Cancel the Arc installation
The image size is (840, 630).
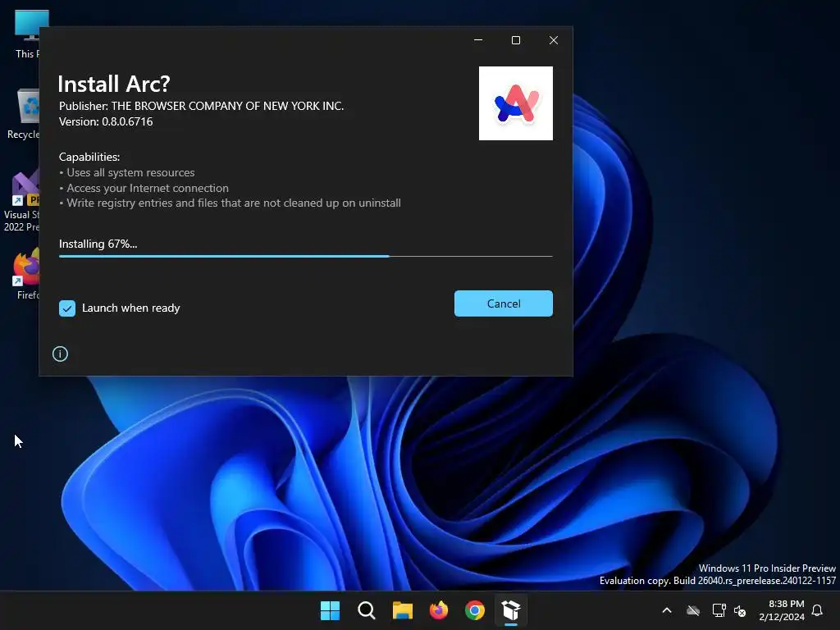click(503, 304)
